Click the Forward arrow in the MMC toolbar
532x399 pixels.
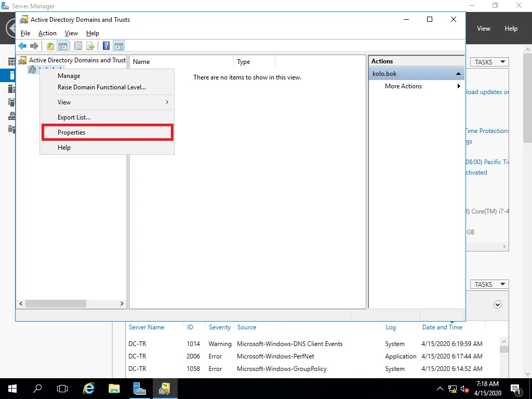point(34,46)
